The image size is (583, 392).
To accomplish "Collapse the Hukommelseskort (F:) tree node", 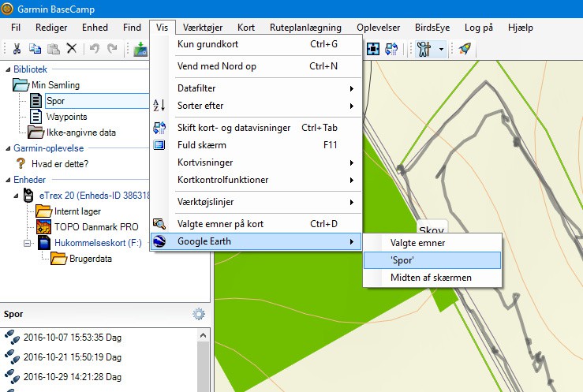I will pyautogui.click(x=27, y=244).
